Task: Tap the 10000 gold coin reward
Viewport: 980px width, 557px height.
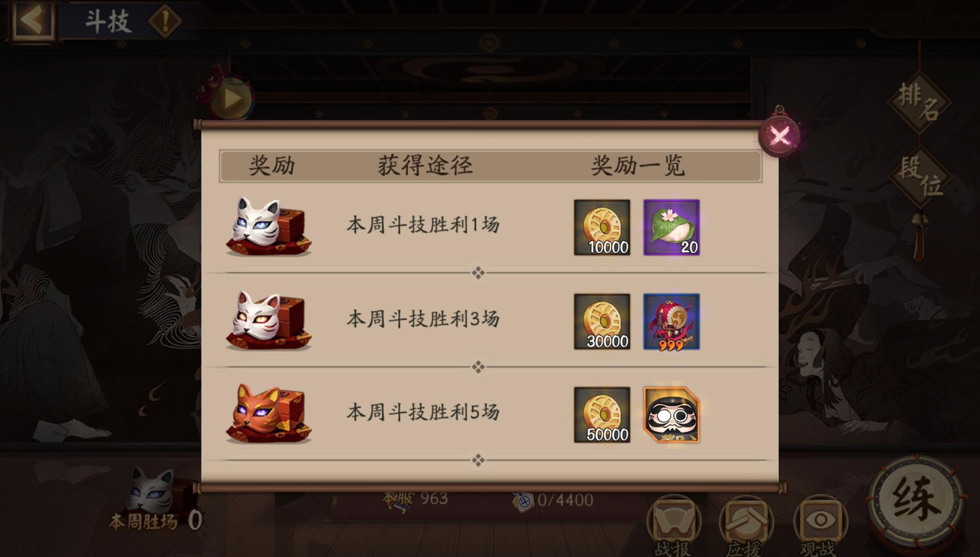Action: (x=602, y=227)
